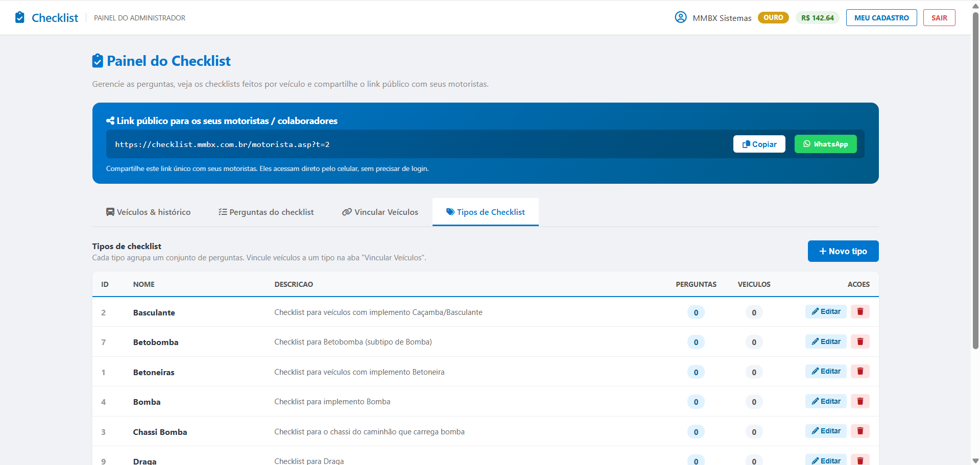980x465 pixels.
Task: Share link via WhatsApp button
Action: click(825, 144)
